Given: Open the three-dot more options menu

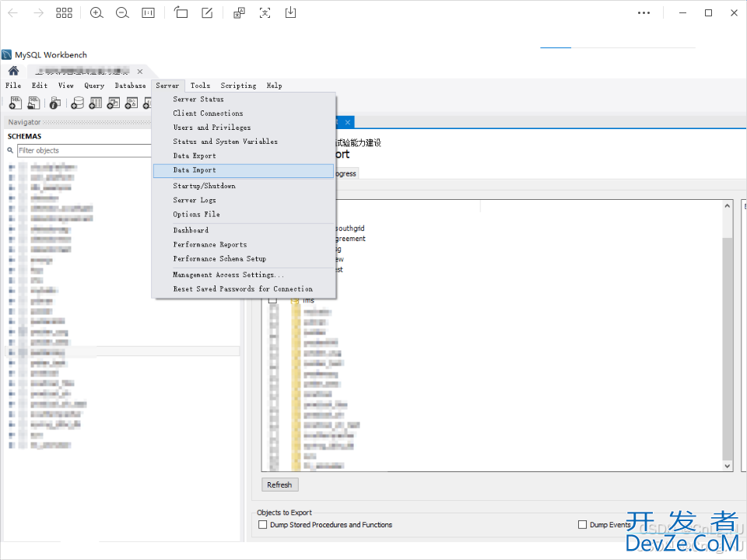Looking at the screenshot, I should [644, 13].
